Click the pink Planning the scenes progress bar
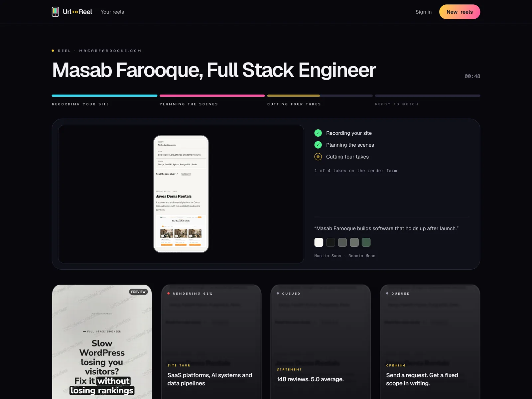 212,96
